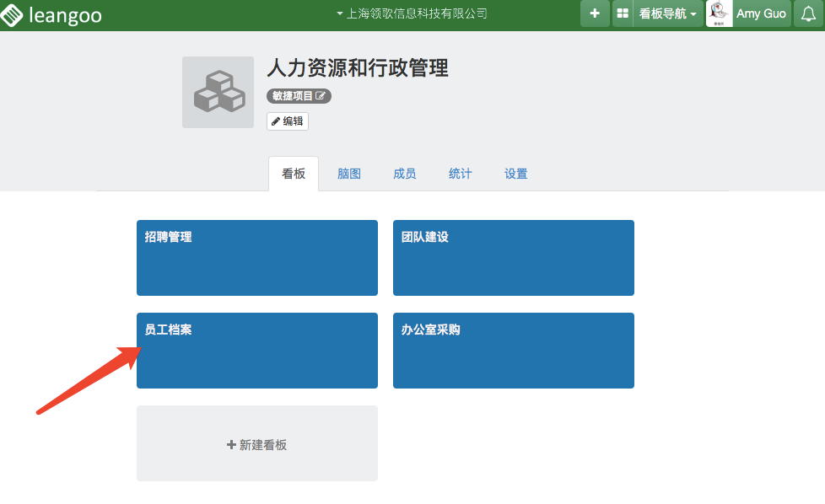Open the notification bell
This screenshot has height=504, width=825.
(808, 14)
